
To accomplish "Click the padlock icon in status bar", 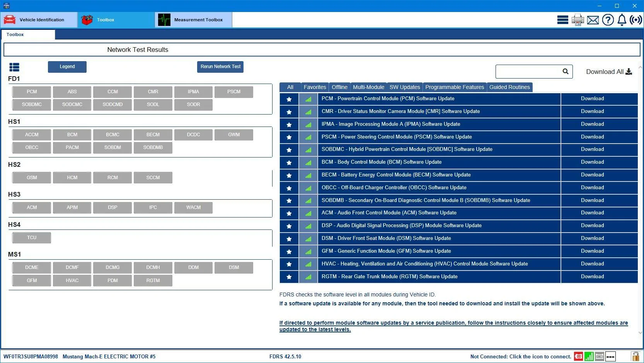I will [635, 356].
